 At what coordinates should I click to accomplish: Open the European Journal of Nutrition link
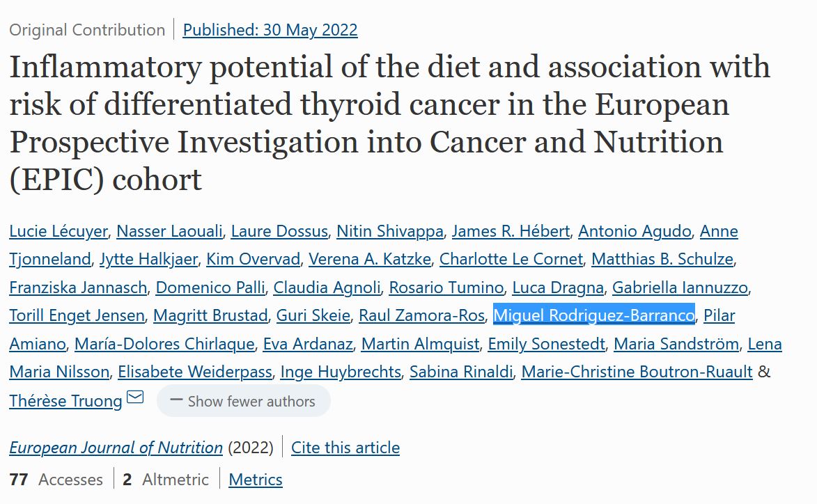coord(116,448)
